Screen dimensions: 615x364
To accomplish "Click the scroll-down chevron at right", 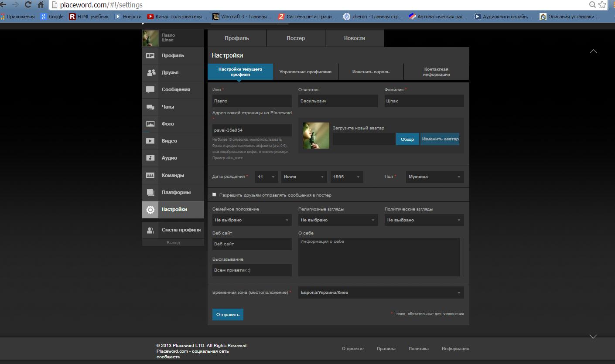I will click(x=593, y=337).
